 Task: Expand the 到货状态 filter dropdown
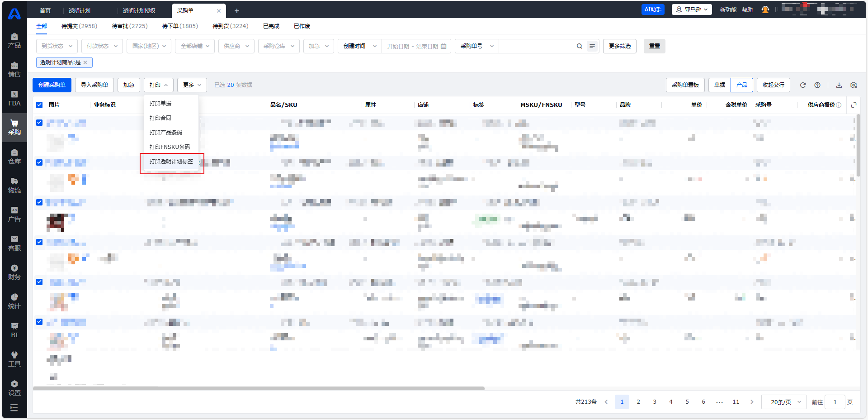(x=57, y=46)
